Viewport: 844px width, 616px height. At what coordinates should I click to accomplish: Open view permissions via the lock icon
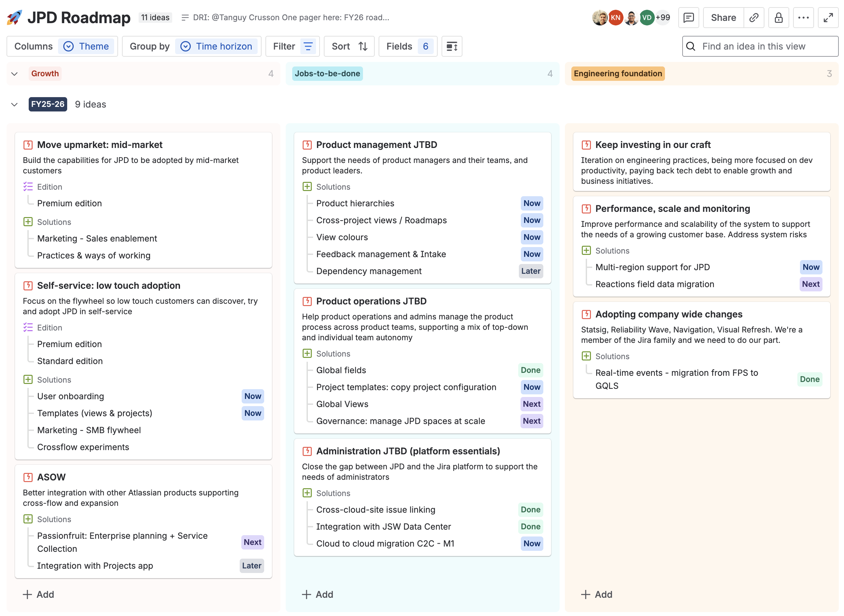point(778,18)
